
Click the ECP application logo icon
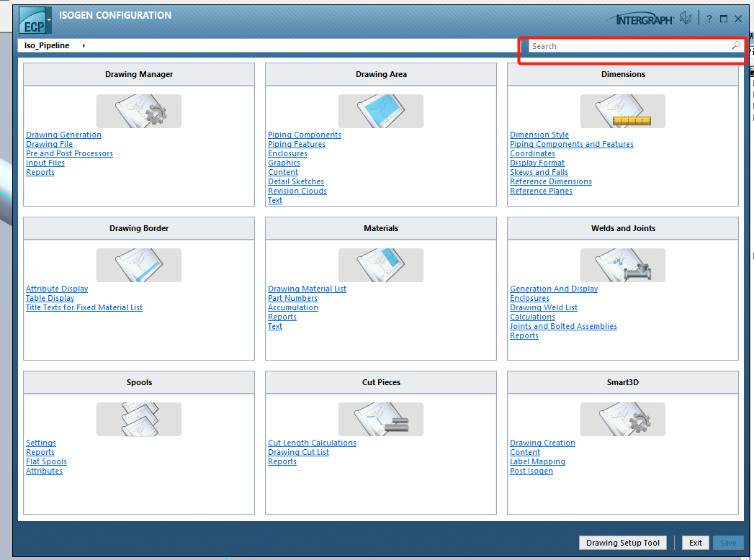(x=32, y=20)
